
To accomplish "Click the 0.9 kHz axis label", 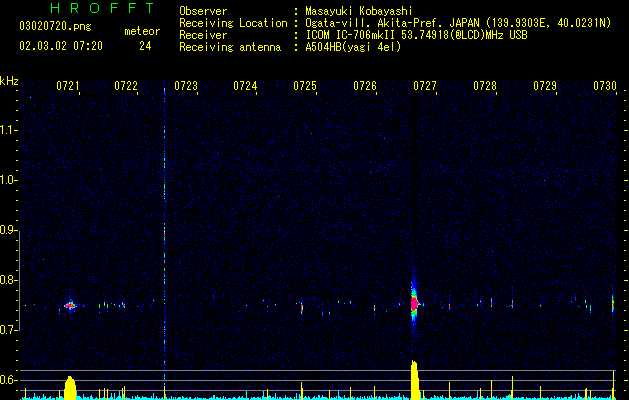I will [x=8, y=230].
